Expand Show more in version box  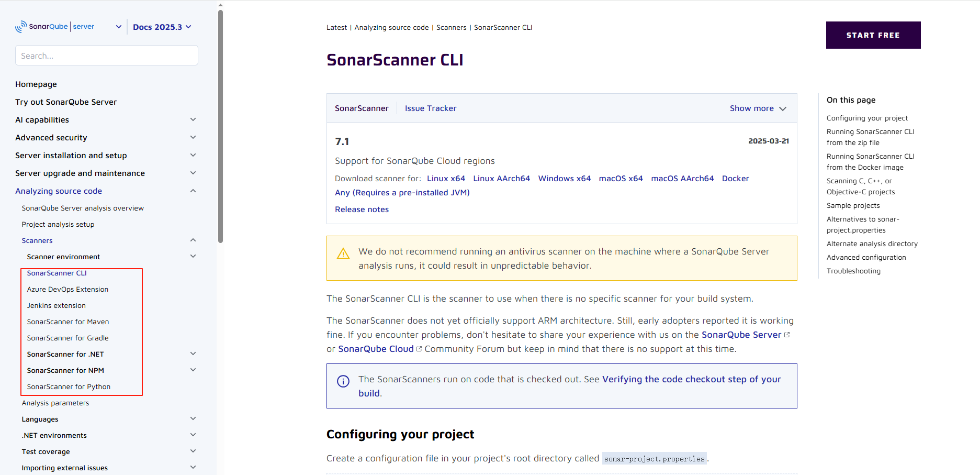[x=758, y=108]
